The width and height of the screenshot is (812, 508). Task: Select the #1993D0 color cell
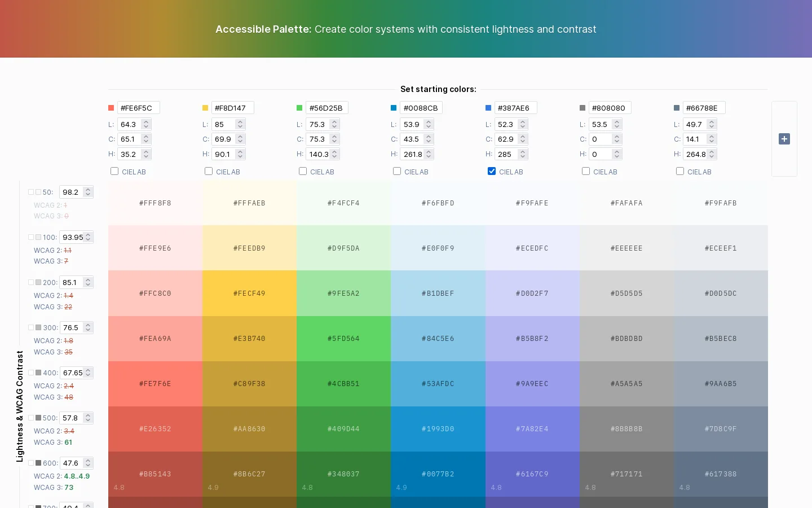pos(438,429)
